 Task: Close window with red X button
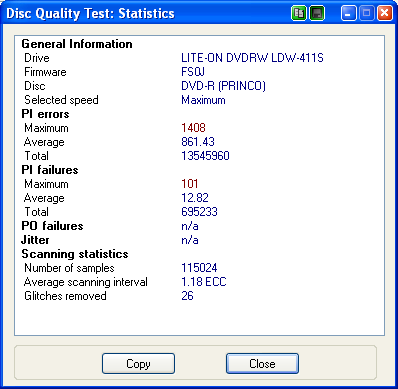[x=384, y=14]
